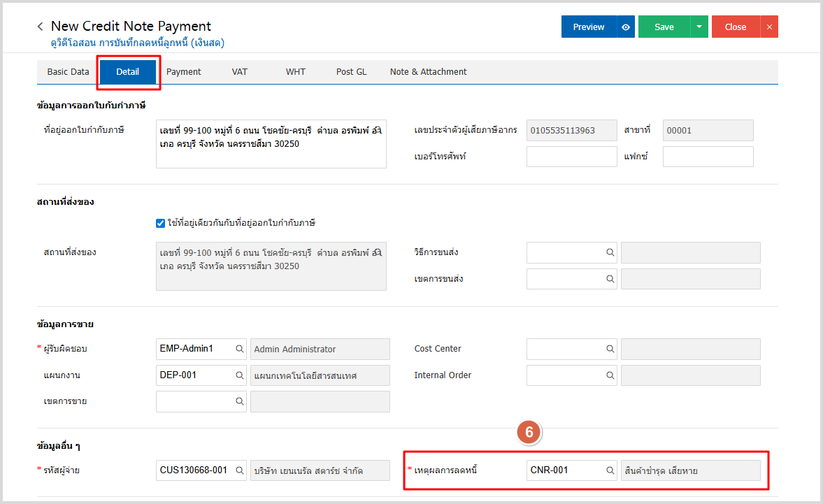The image size is (823, 504).
Task: Click search icon in Cost Center field
Action: pyautogui.click(x=610, y=349)
